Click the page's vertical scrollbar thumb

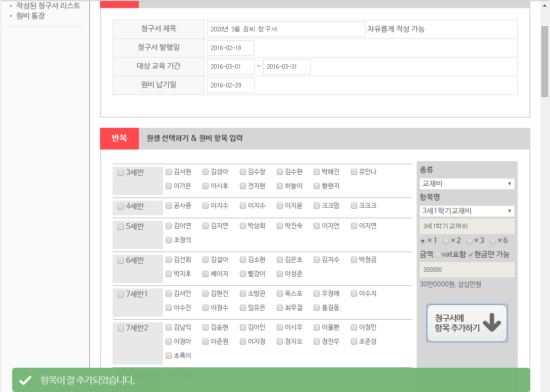pyautogui.click(x=544, y=61)
